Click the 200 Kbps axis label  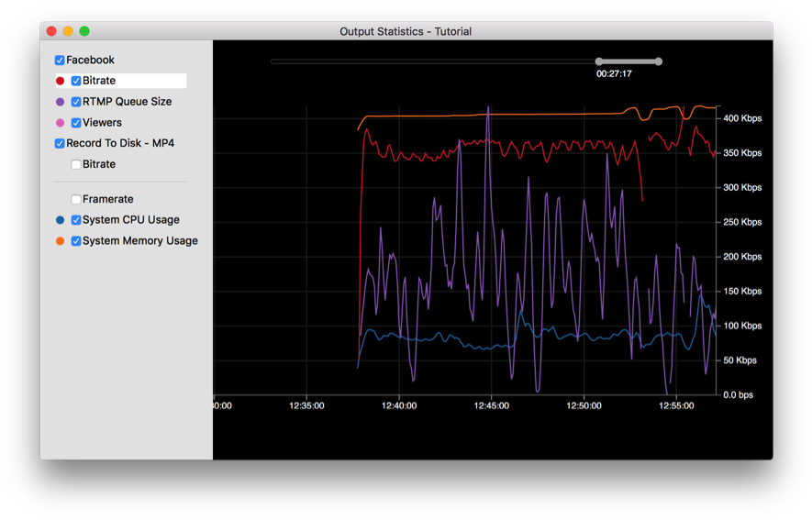742,257
